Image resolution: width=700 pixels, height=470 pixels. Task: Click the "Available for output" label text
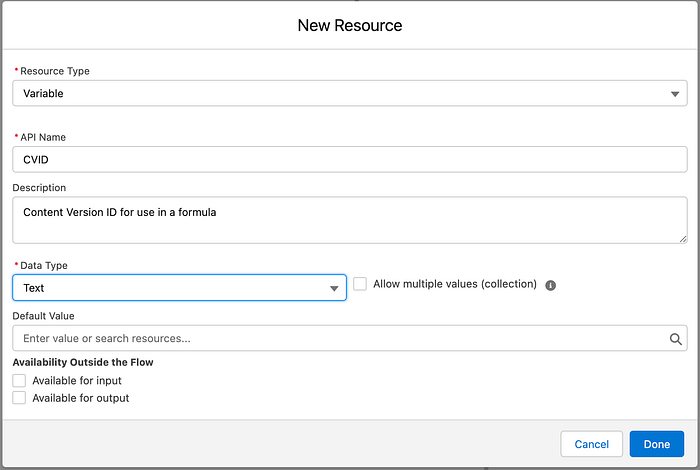pos(81,398)
